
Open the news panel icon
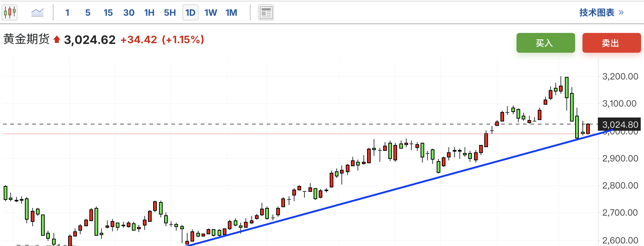click(266, 12)
